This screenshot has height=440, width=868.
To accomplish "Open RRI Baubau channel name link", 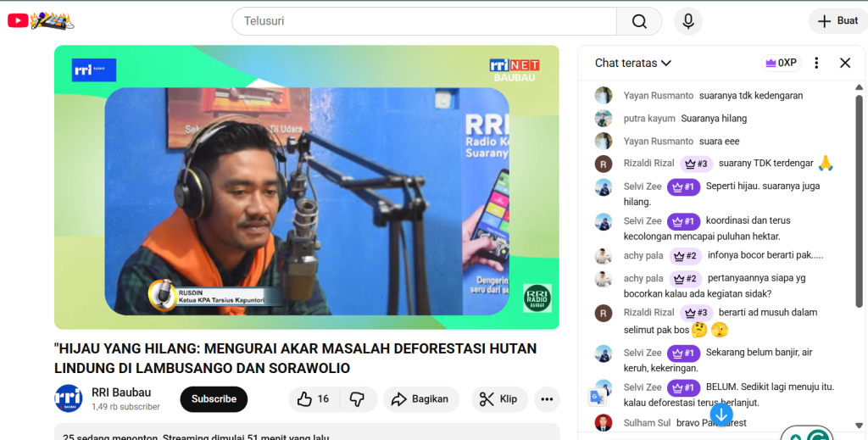I will [121, 393].
